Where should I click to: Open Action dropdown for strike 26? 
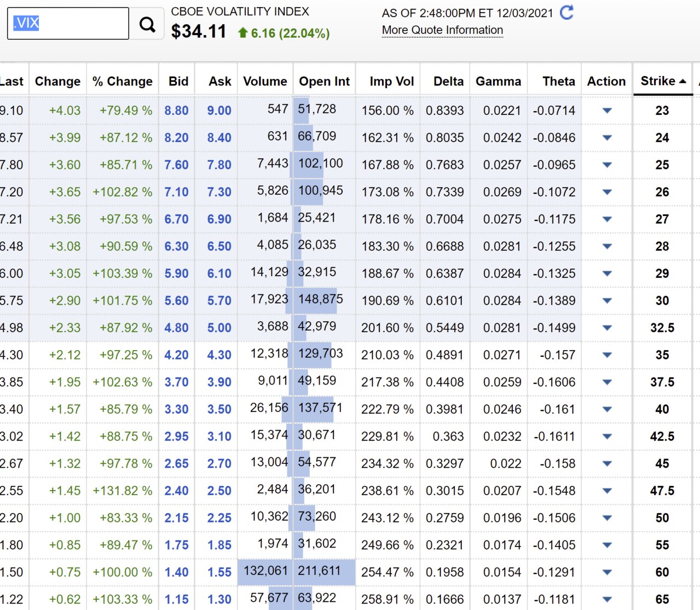(607, 192)
